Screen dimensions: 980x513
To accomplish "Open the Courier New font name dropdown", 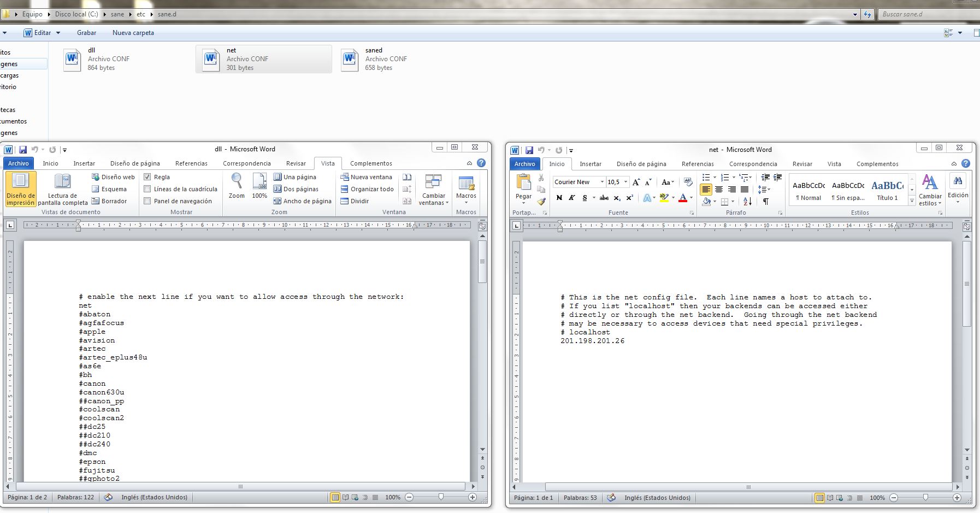I will click(601, 182).
